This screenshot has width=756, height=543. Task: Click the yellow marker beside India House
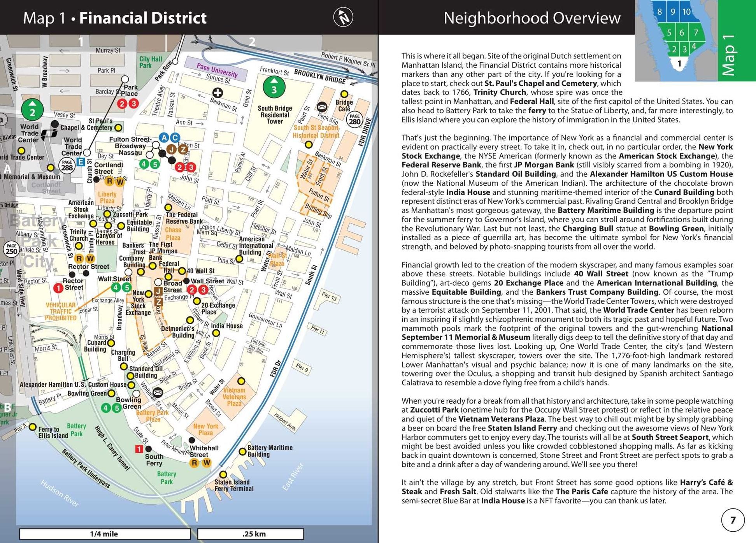(x=216, y=333)
